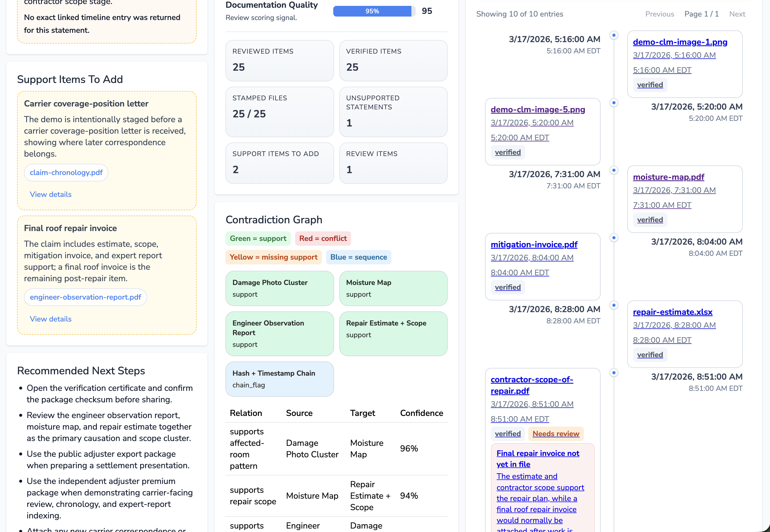Click the 'Page 1 / 1' indicator
The image size is (770, 532).
(x=701, y=14)
